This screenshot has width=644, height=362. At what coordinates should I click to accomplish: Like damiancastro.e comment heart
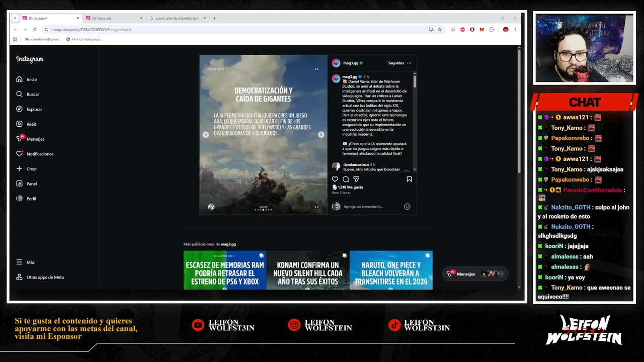click(x=407, y=170)
